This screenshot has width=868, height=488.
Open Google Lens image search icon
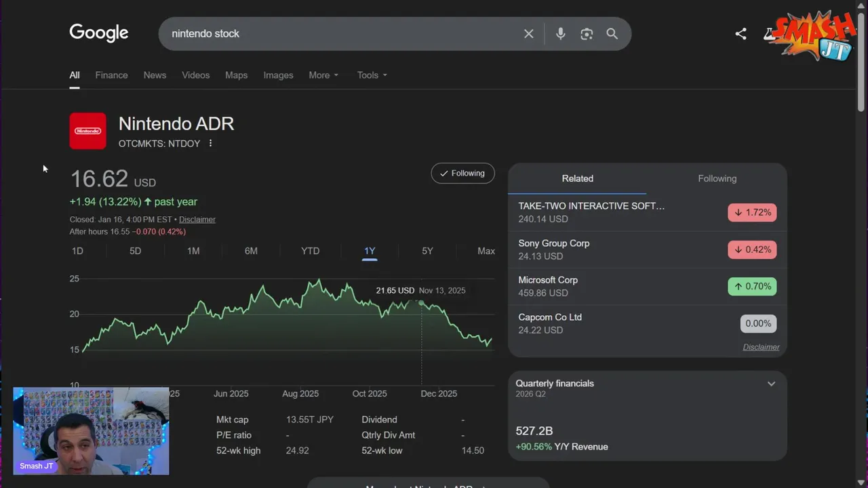point(587,34)
